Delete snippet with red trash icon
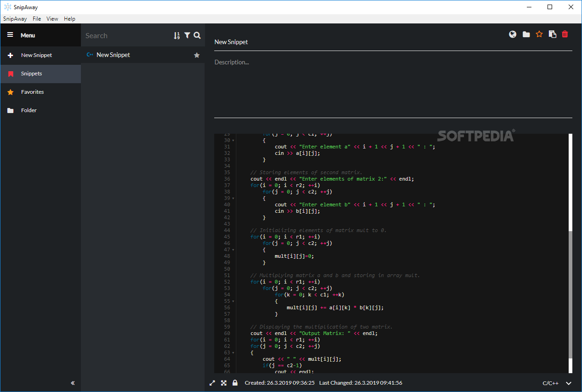582x392 pixels. point(565,34)
